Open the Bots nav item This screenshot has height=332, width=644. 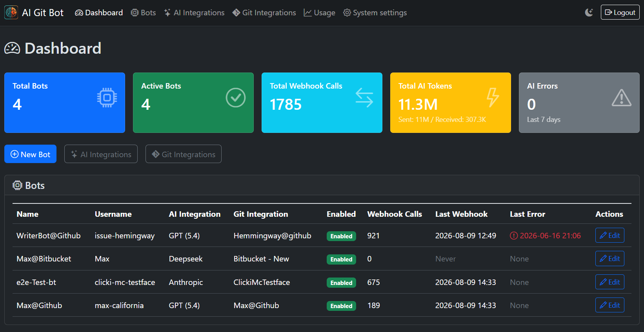(x=143, y=13)
